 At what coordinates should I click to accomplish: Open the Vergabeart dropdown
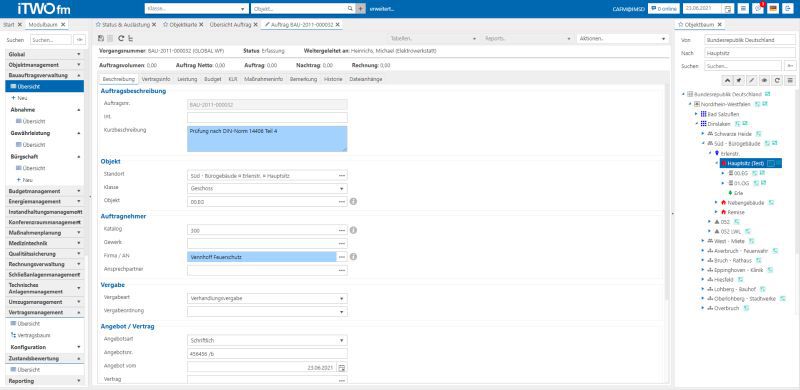(267, 298)
